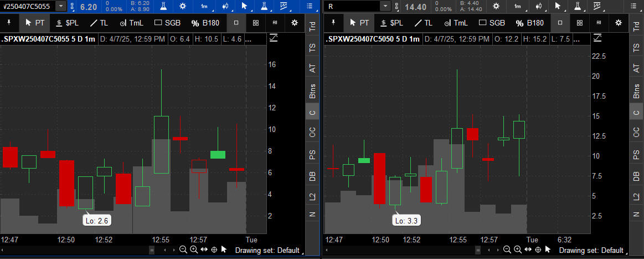Open right chart patterns icon menu
This screenshot has width=644, height=259.
597,6
